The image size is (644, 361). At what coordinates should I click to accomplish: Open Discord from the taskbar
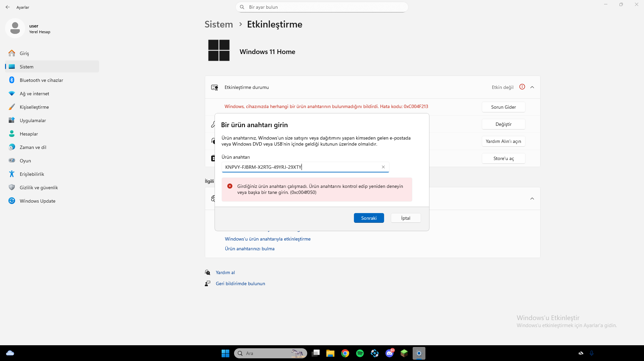[389, 353]
